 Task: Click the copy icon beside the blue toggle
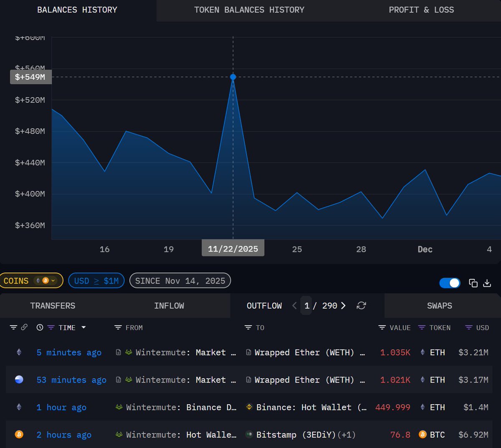[473, 283]
